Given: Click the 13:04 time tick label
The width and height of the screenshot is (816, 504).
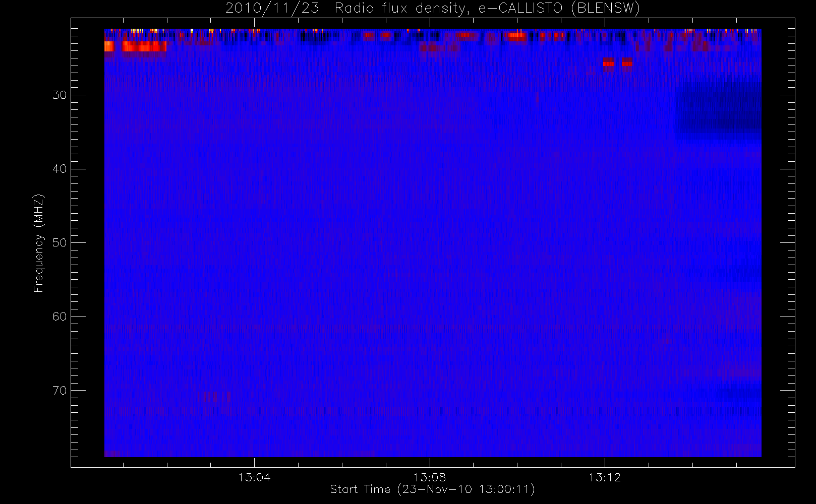Looking at the screenshot, I should pyautogui.click(x=254, y=477).
